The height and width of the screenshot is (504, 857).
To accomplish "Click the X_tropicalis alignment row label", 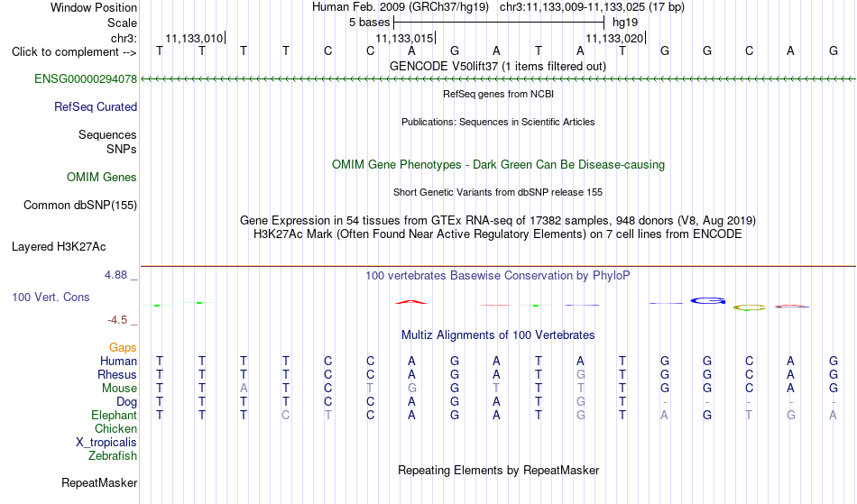I will [106, 443].
